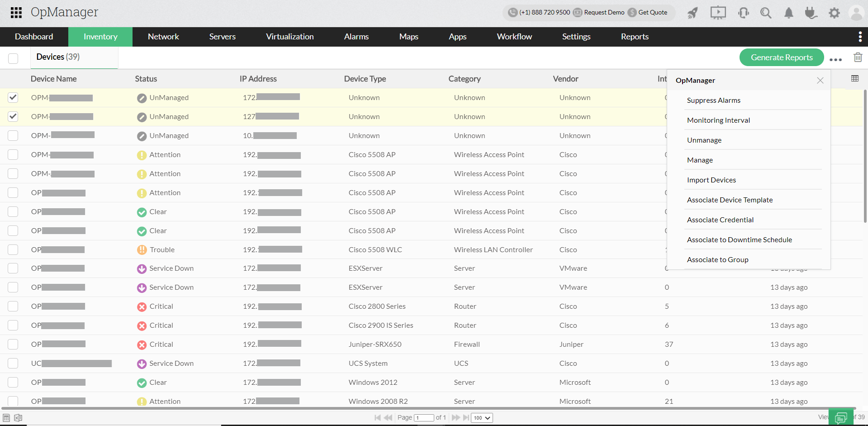Select the Cisco 2800 Series router checkbox

13,306
